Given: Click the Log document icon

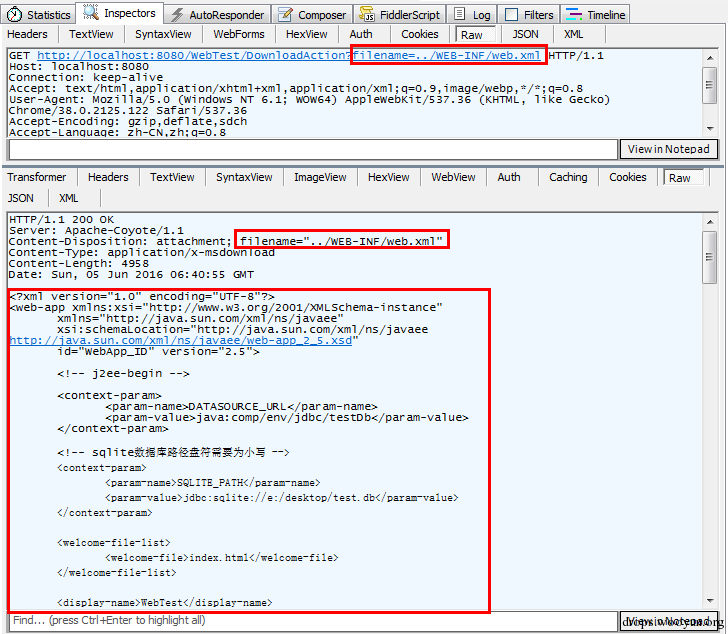Looking at the screenshot, I should [459, 14].
